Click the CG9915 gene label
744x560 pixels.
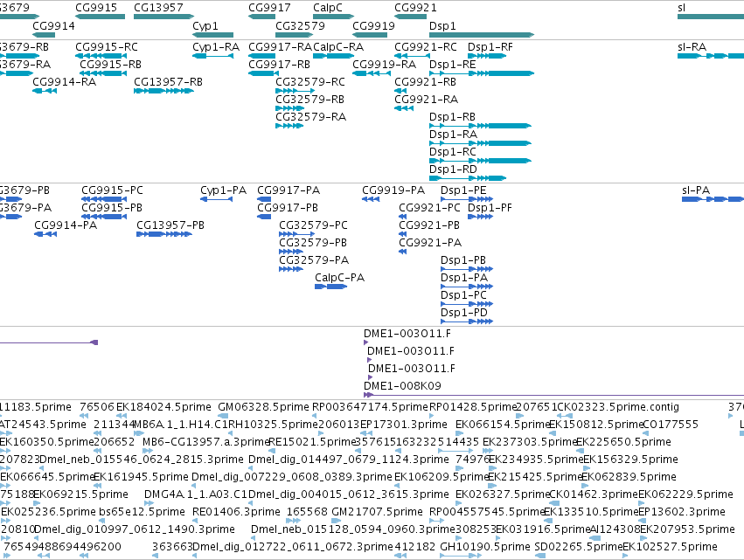[x=96, y=8]
